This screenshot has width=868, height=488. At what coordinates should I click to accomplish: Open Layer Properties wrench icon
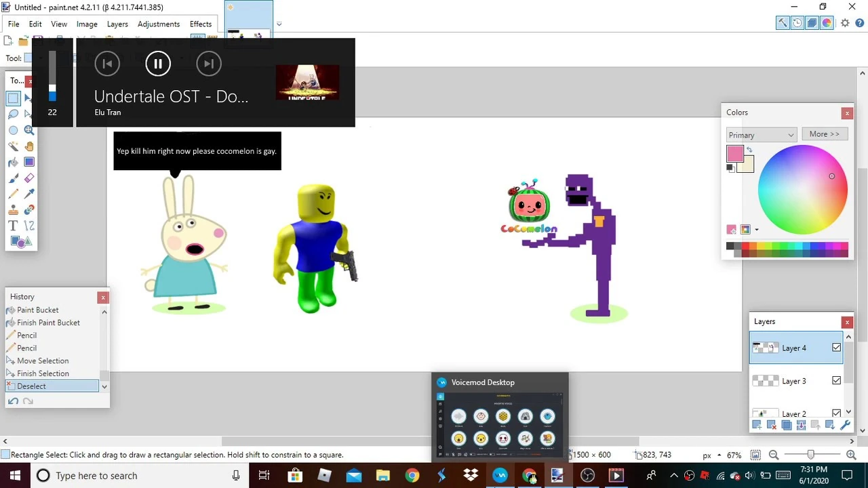pyautogui.click(x=845, y=425)
